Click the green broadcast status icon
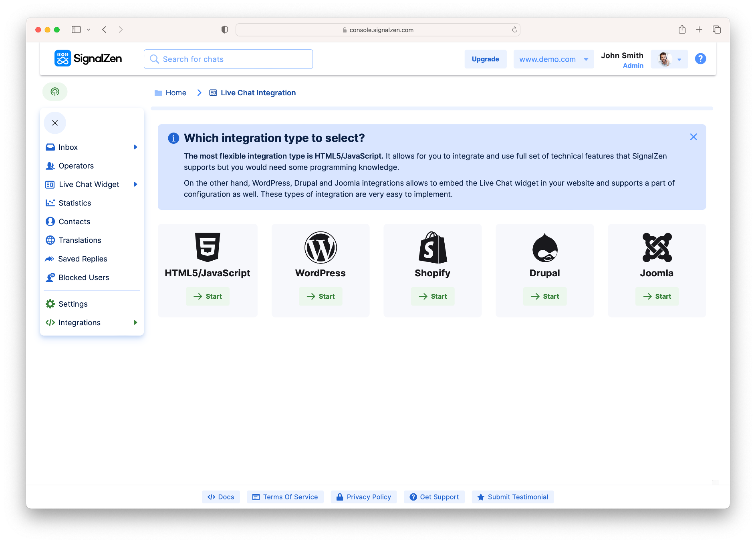756x543 pixels. pos(55,92)
